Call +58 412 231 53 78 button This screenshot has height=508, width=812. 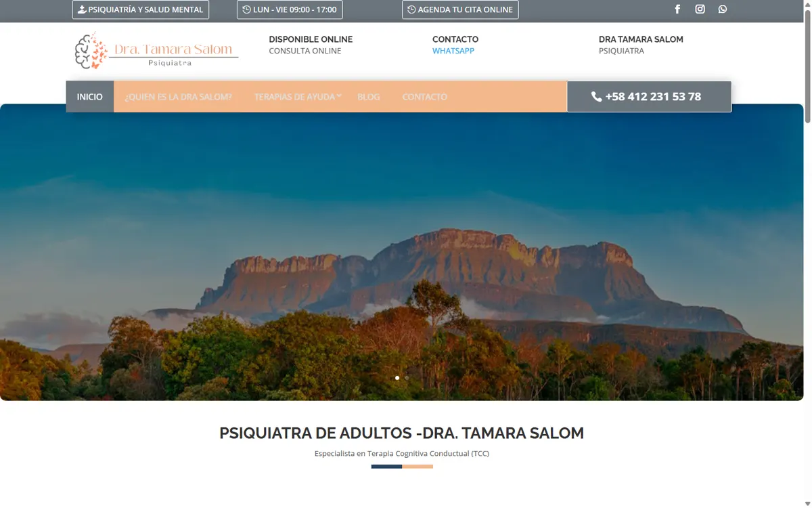tap(649, 97)
